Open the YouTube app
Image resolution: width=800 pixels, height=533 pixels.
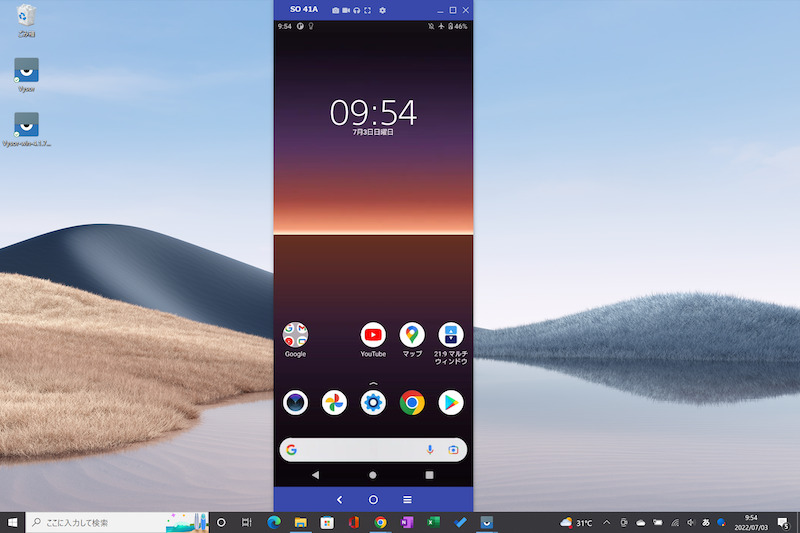pyautogui.click(x=373, y=335)
